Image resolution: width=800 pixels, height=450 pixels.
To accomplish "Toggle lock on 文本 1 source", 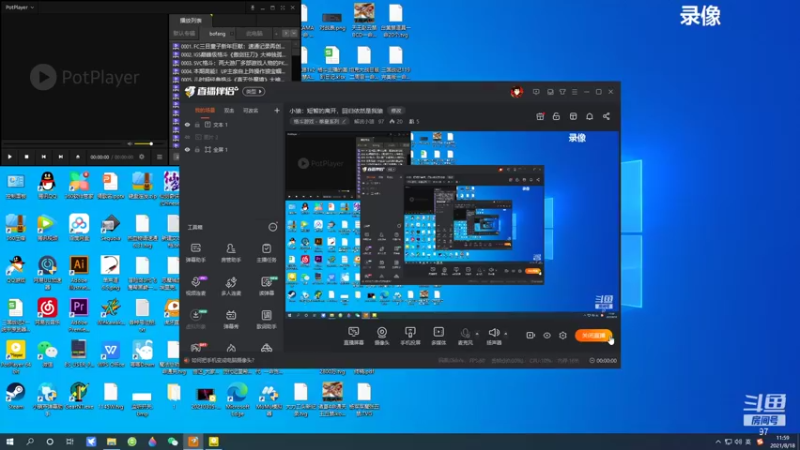I will (x=197, y=124).
